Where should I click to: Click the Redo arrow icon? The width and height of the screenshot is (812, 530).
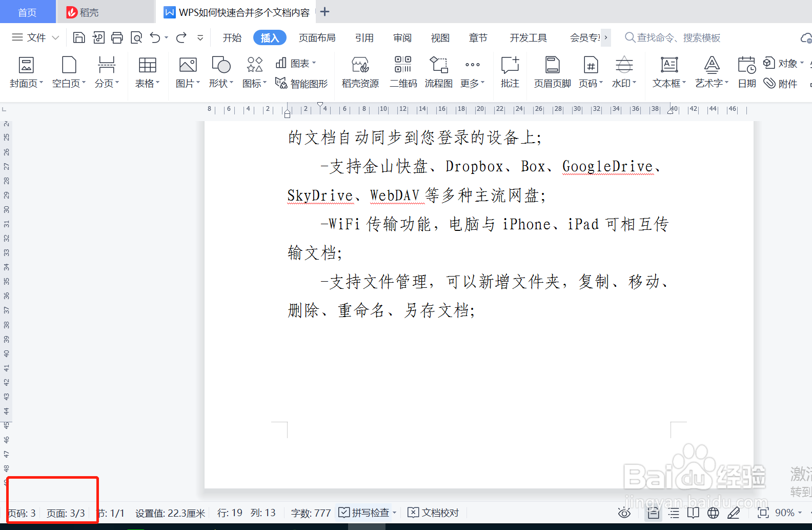(181, 37)
